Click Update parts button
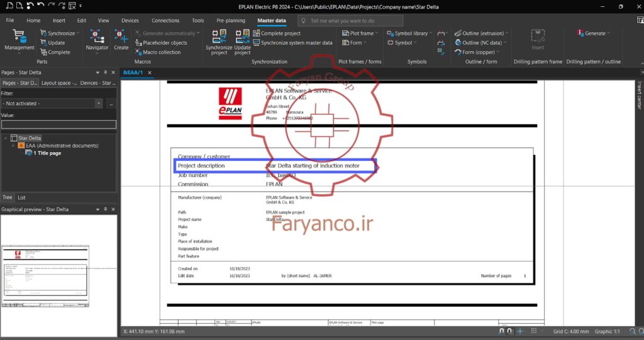The width and height of the screenshot is (644, 340). pyautogui.click(x=52, y=43)
